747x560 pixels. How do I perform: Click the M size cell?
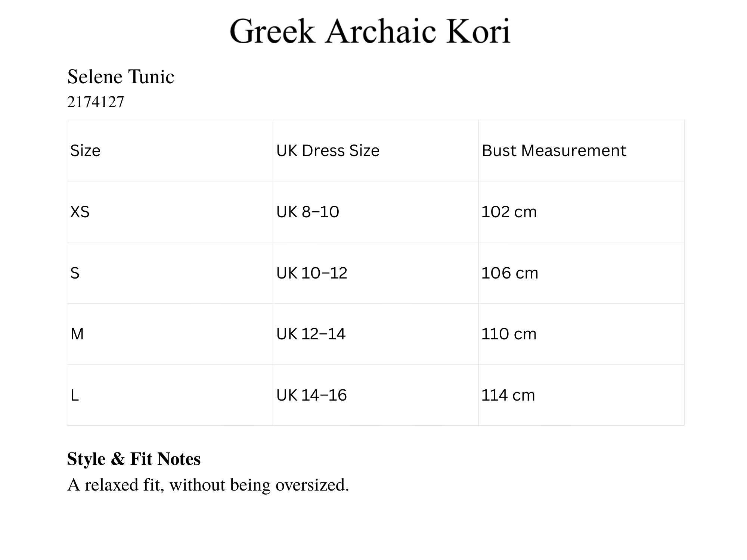pyautogui.click(x=77, y=334)
